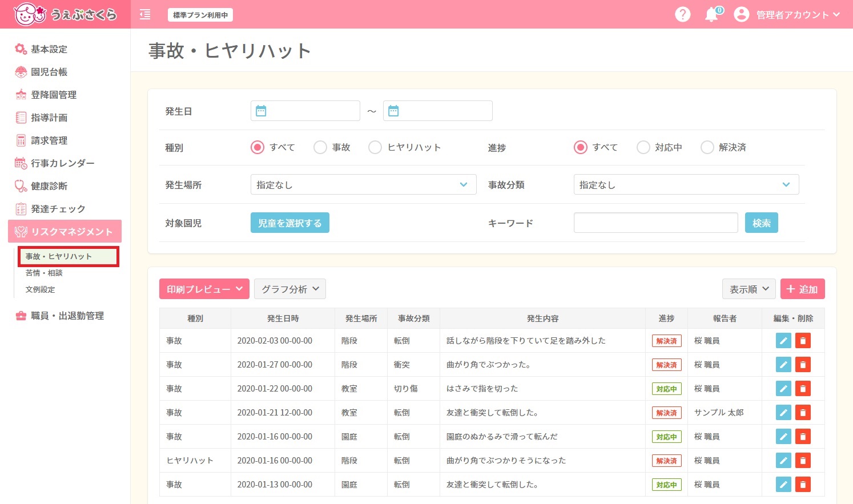Open the 事故分類 dropdown
Viewport: 853px width, 504px height.
(686, 184)
